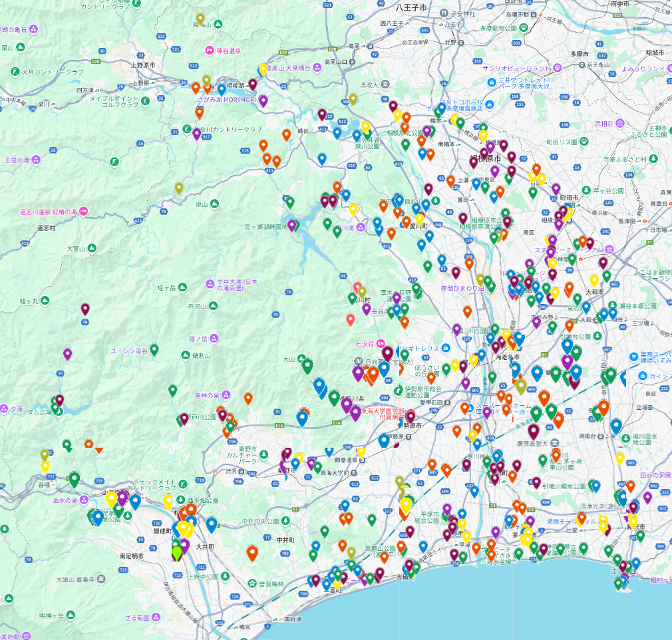Select the 法政大 university icon

click(x=385, y=84)
